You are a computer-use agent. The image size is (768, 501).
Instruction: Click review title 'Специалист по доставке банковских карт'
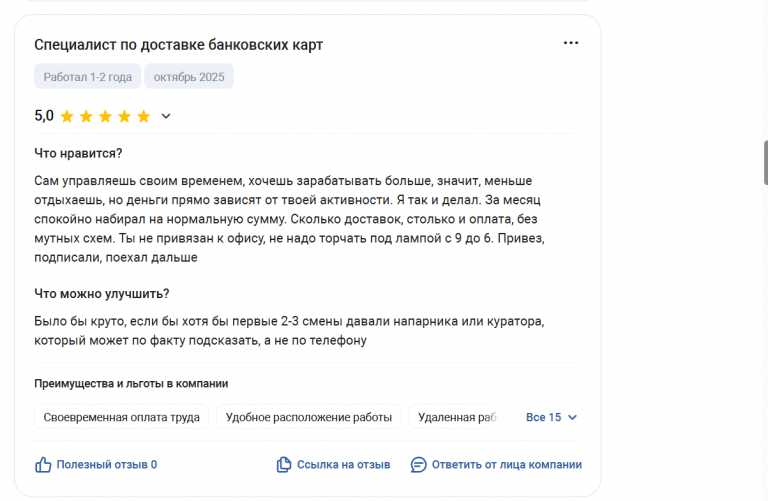178,45
